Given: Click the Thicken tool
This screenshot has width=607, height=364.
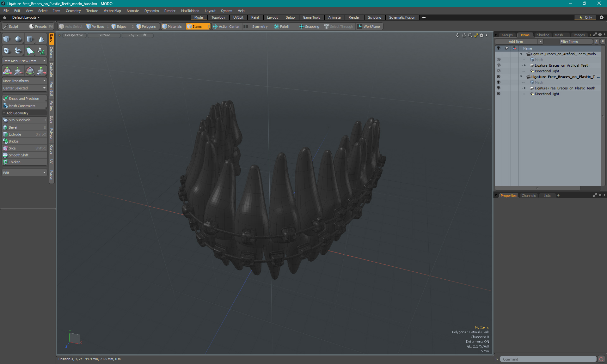Looking at the screenshot, I should [x=24, y=162].
